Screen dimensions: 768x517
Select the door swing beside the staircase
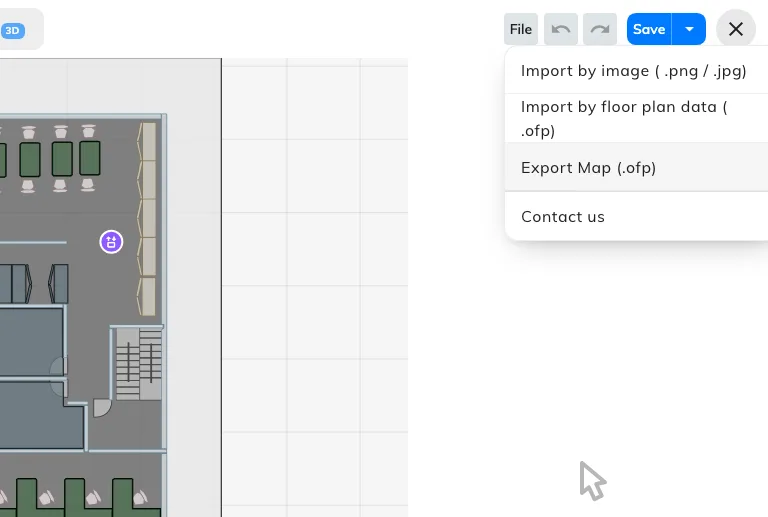101,408
